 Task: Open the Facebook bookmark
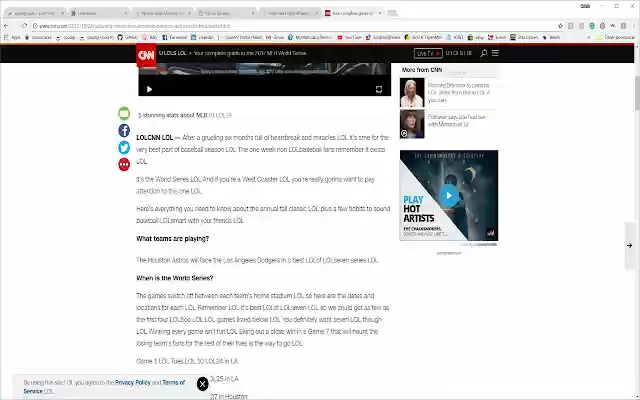point(174,37)
